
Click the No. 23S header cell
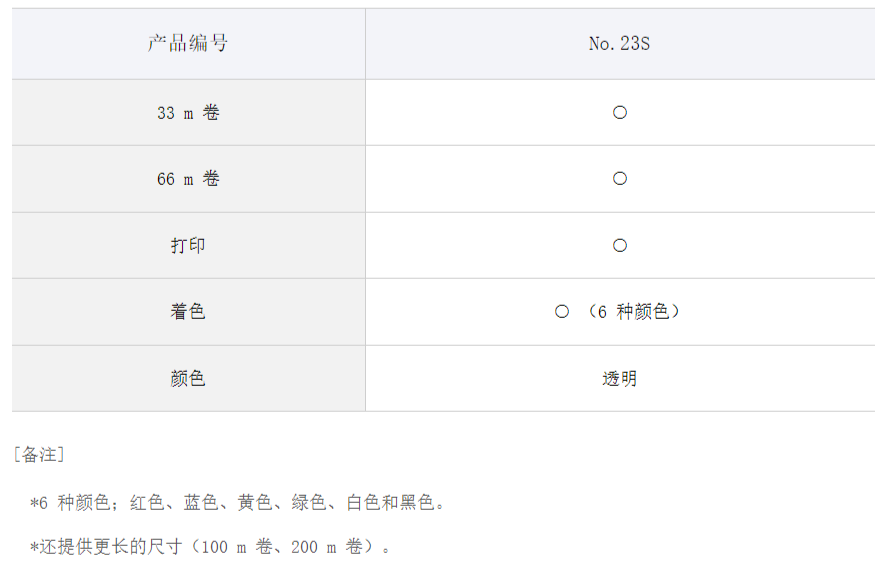coord(620,44)
